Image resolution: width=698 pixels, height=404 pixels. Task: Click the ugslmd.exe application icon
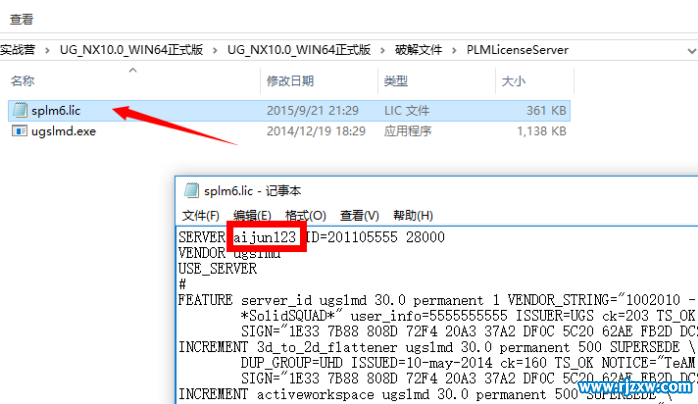tap(20, 131)
